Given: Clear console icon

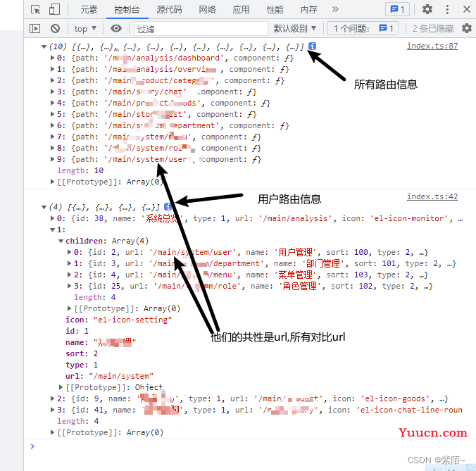Looking at the screenshot, I should point(55,29).
